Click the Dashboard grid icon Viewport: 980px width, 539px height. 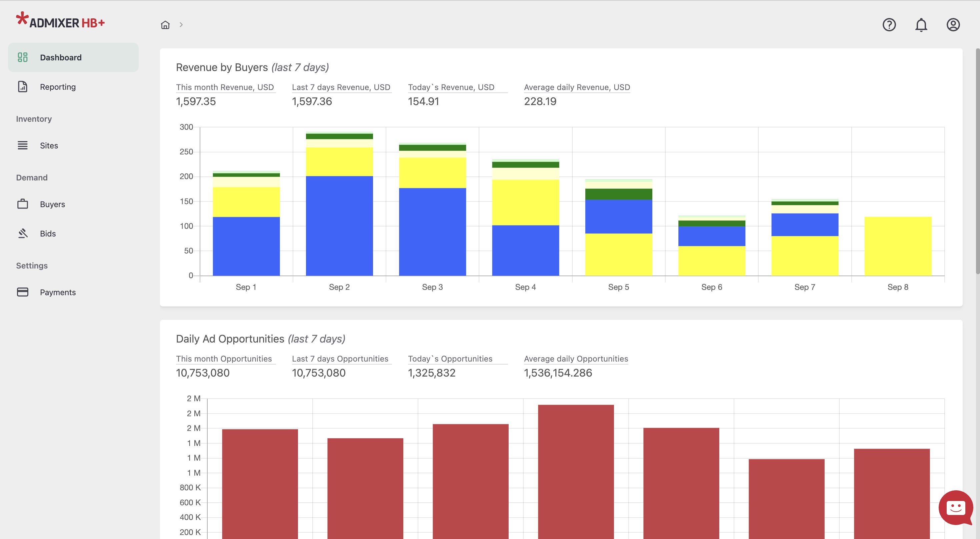[x=22, y=57]
